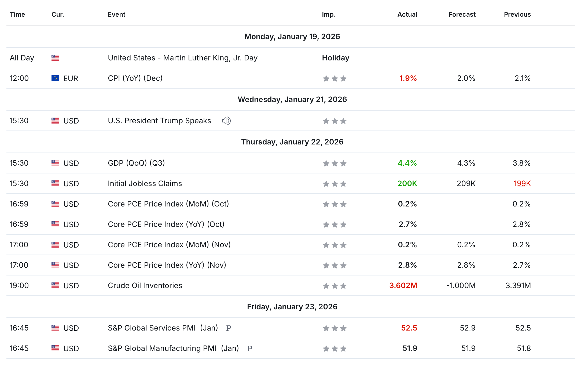Click the preliminary P icon for Manufacturing PMI
Viewport: 588px width, 370px height.
pos(249,349)
